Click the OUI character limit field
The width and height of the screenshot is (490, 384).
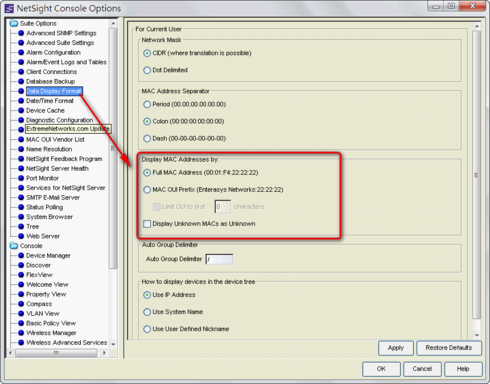pos(223,207)
